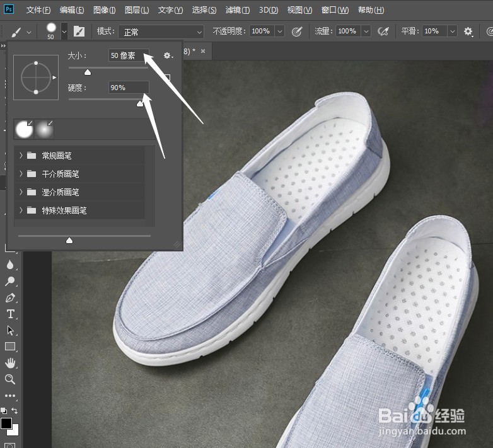Select the 特殊效果画笔 folder row
Viewport: 493px width, 448px height.
pyautogui.click(x=79, y=210)
